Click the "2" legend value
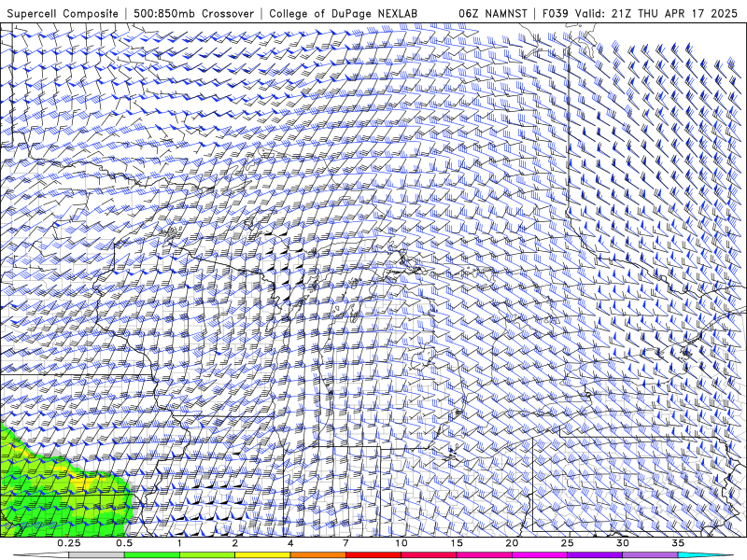Screen dimensions: 747x560 [235, 543]
